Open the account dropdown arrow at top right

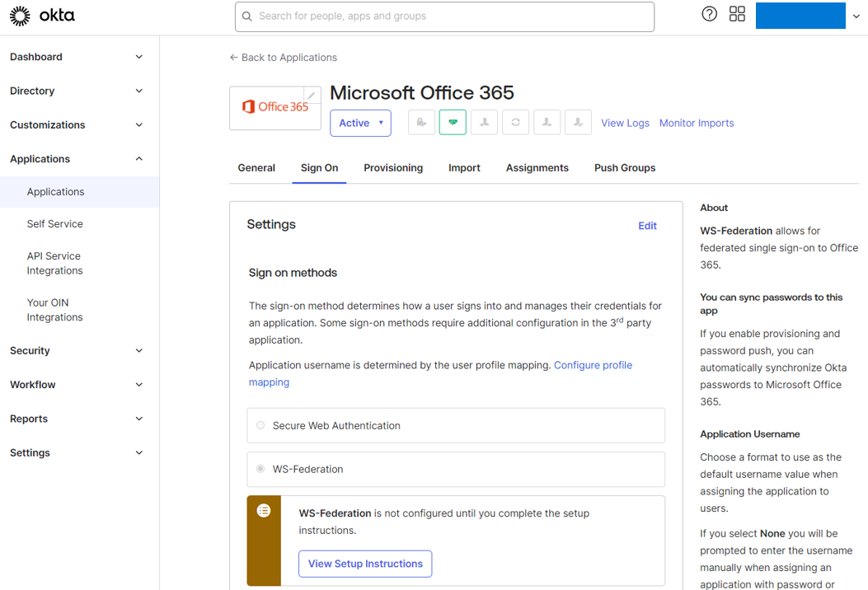(x=856, y=16)
